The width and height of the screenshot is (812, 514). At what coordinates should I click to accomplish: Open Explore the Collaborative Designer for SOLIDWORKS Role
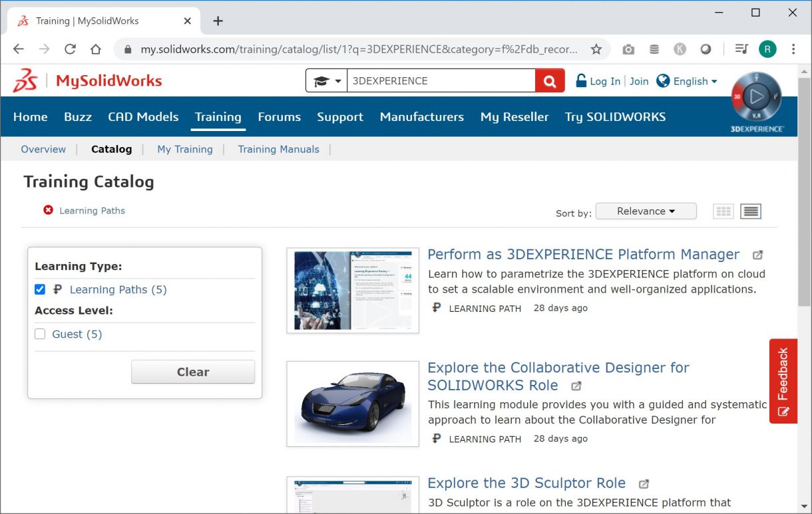(558, 376)
